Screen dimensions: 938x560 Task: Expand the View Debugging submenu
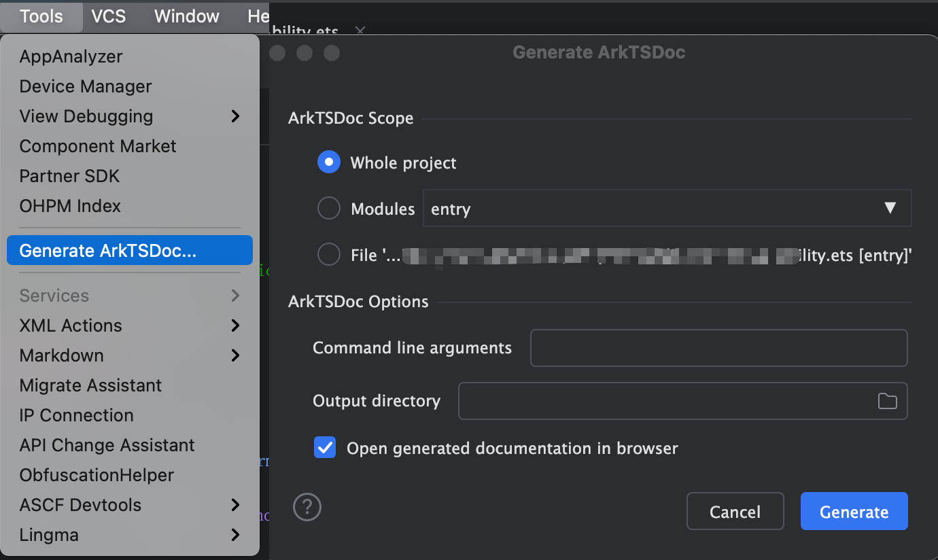coord(130,116)
